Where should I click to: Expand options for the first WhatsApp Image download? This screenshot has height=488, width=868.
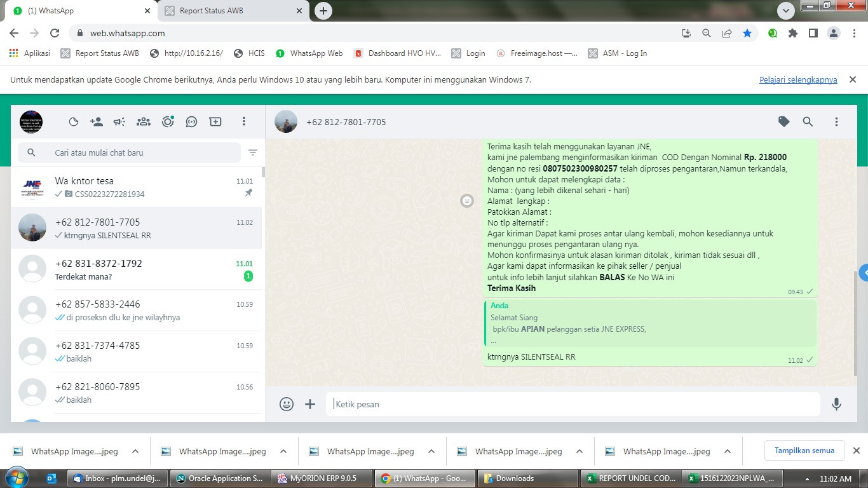[x=135, y=452]
